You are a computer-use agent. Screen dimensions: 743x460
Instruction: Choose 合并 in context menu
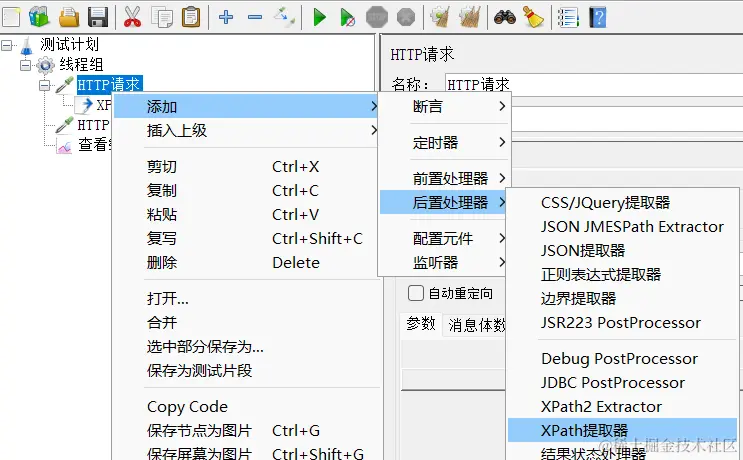pos(246,322)
